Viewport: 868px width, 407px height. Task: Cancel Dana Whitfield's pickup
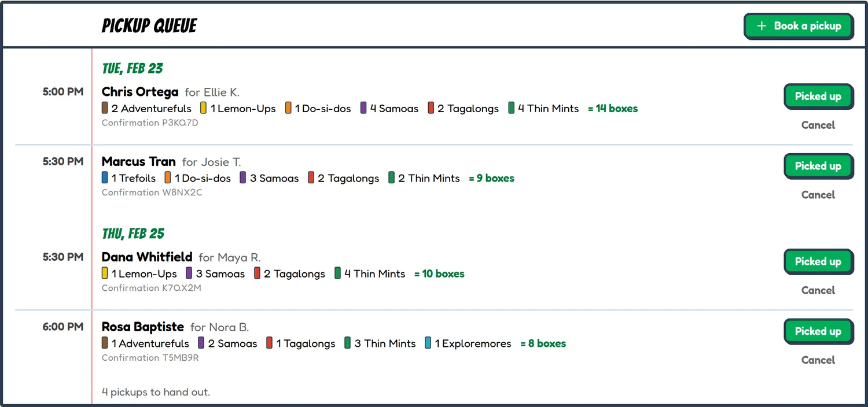(818, 290)
